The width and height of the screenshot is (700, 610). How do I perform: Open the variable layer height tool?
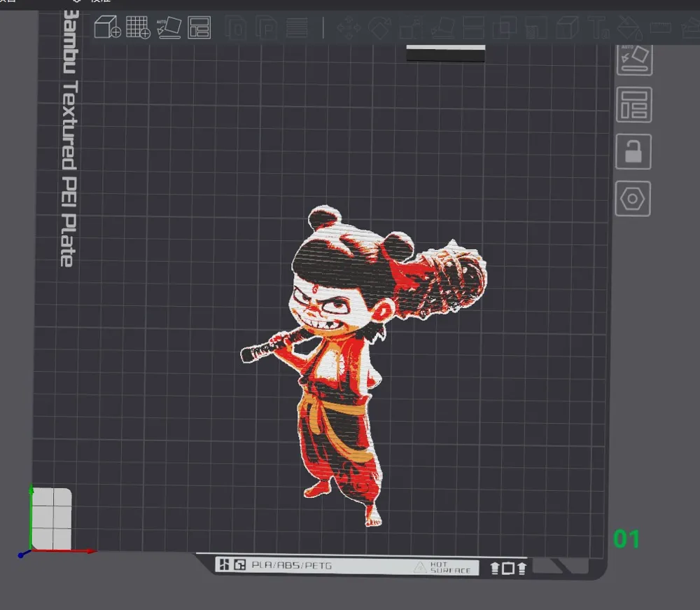tap(297, 27)
